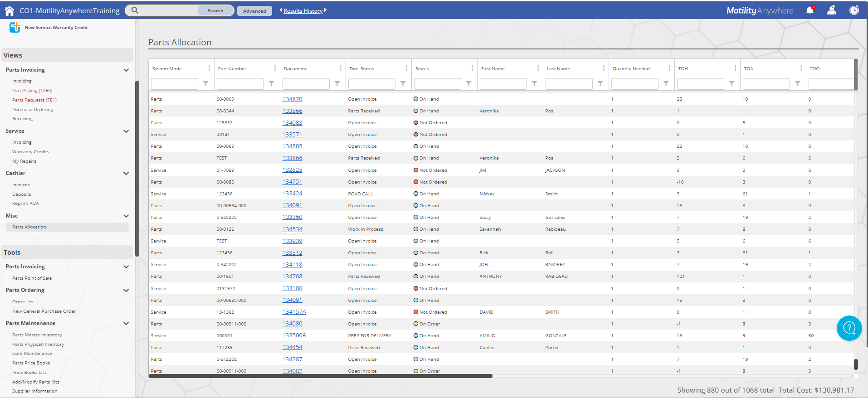
Task: Click the New Service Warranty Credit icon
Action: 15,27
